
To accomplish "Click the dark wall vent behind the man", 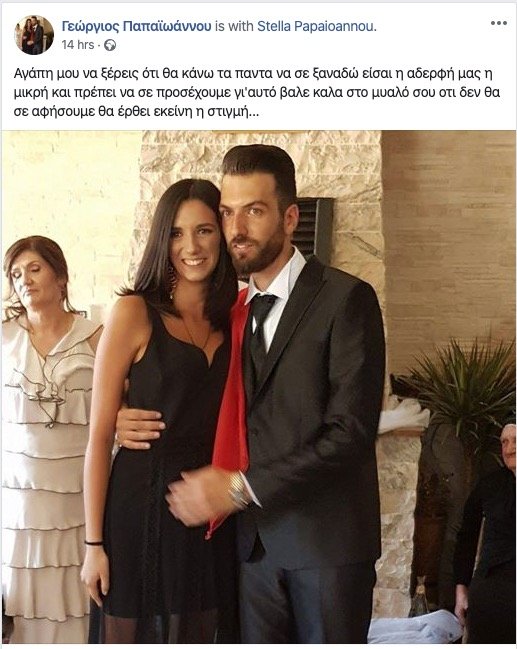I will tap(313, 230).
